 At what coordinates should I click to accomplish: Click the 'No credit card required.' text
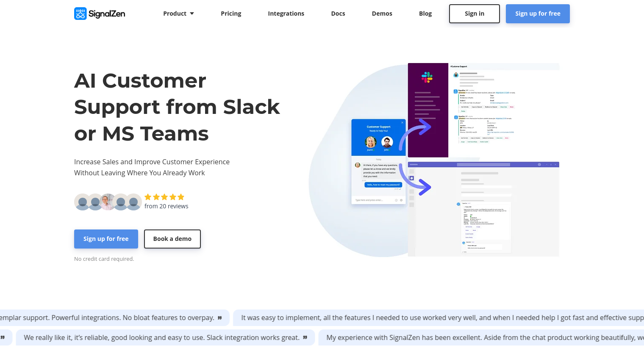104,259
